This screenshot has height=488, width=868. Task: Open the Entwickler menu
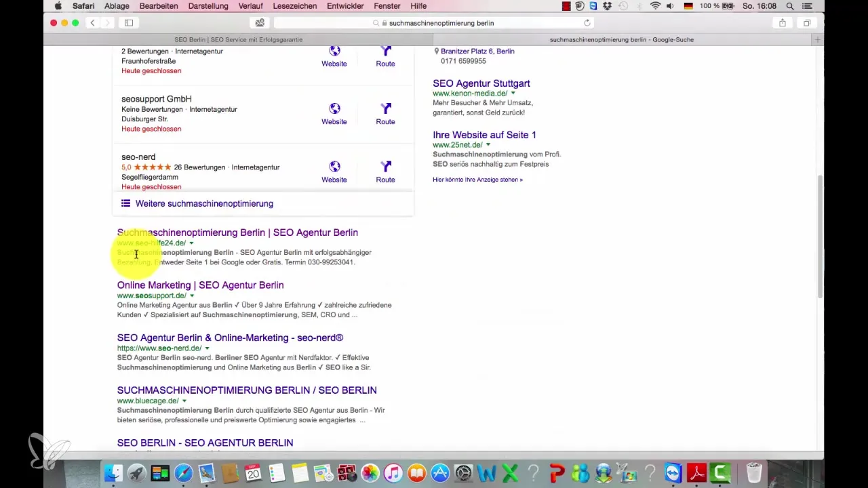(346, 6)
